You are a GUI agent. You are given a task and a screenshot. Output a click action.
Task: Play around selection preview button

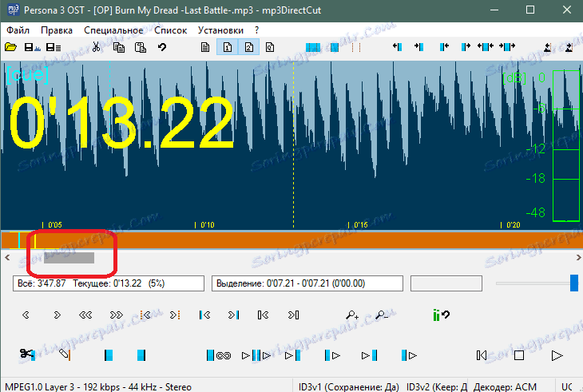point(256,355)
